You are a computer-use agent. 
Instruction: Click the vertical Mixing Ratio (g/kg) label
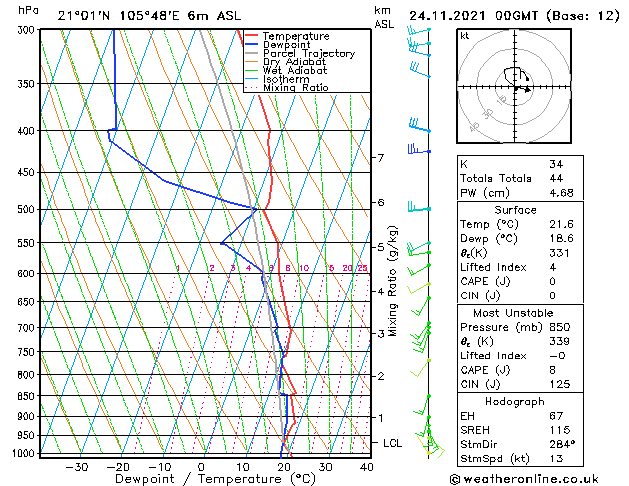(392, 281)
